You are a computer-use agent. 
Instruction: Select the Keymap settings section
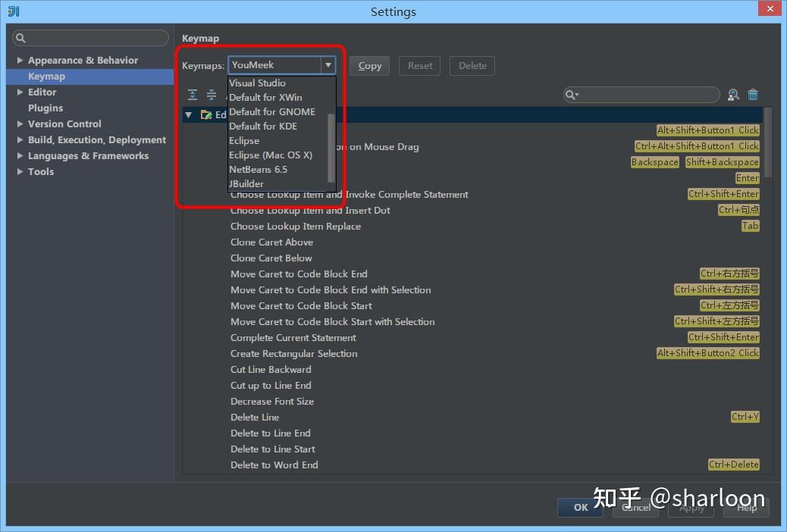pyautogui.click(x=47, y=76)
